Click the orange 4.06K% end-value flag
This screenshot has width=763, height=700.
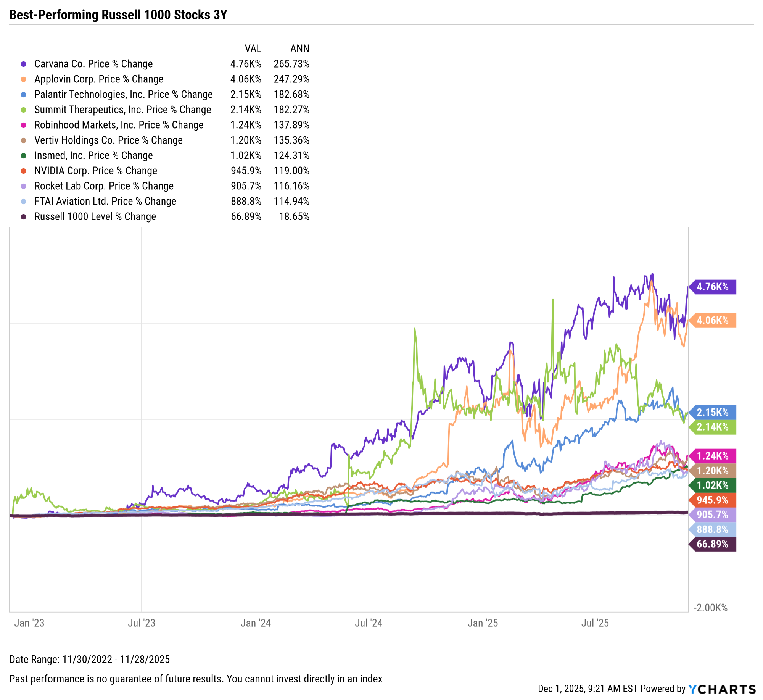[712, 320]
